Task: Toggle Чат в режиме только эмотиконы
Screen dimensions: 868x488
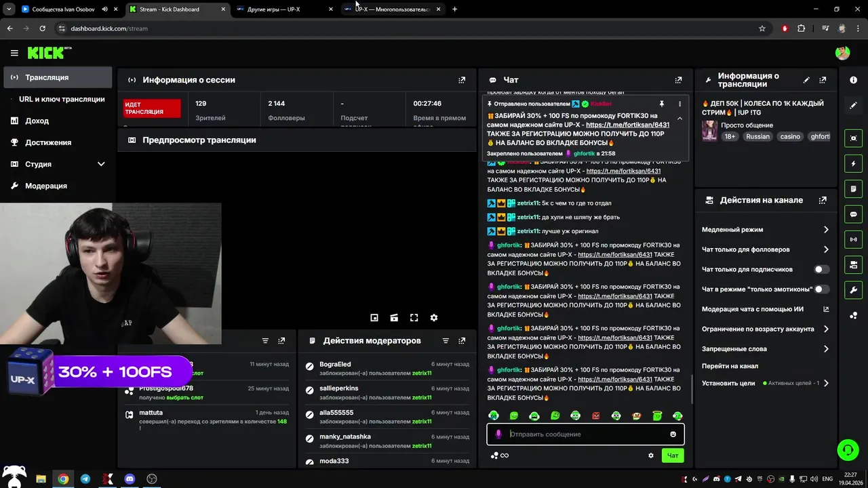Action: (821, 289)
